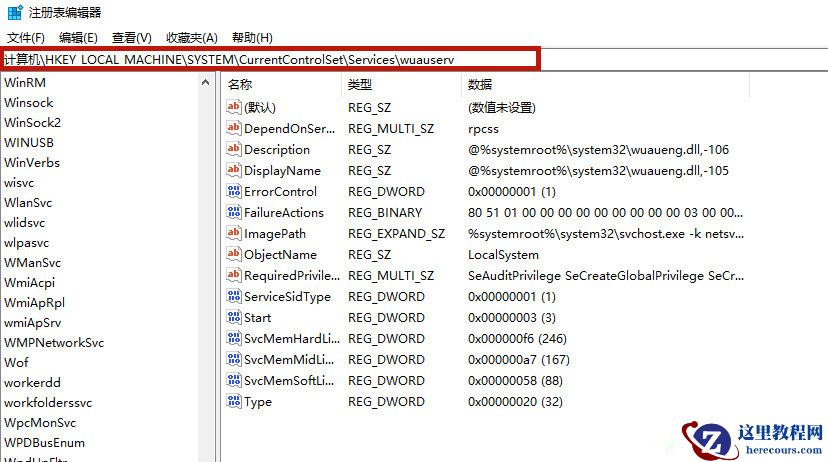
Task: Click the string icon beside (默认) value
Action: tap(233, 107)
